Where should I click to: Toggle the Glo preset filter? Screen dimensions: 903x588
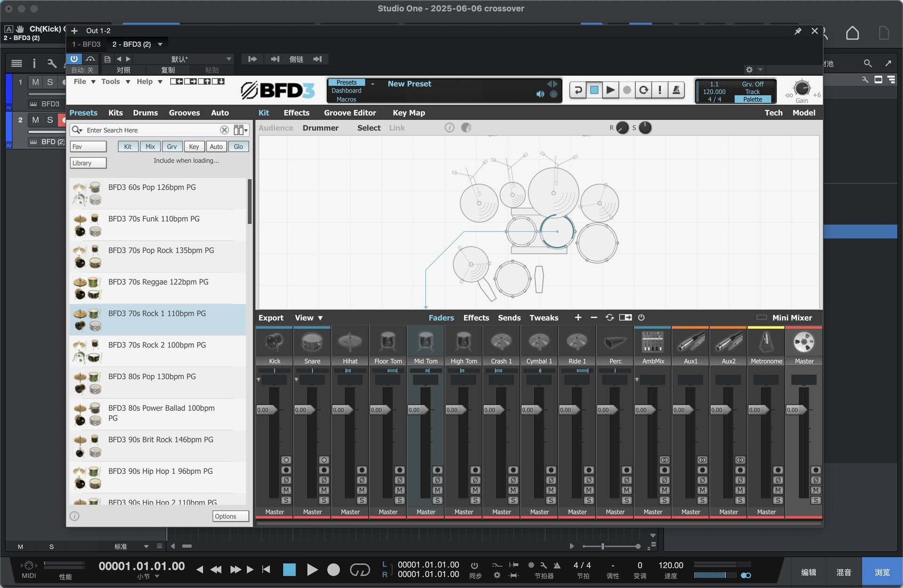[238, 147]
